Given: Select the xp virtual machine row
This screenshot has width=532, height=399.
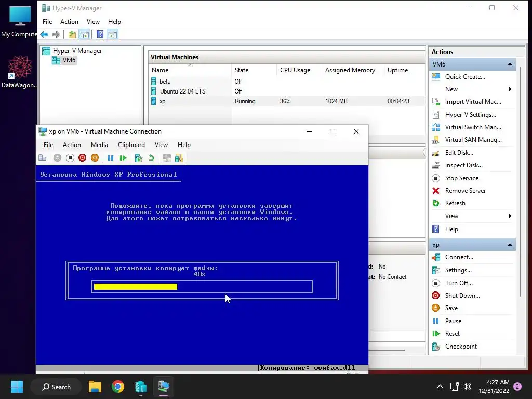Looking at the screenshot, I should point(287,101).
